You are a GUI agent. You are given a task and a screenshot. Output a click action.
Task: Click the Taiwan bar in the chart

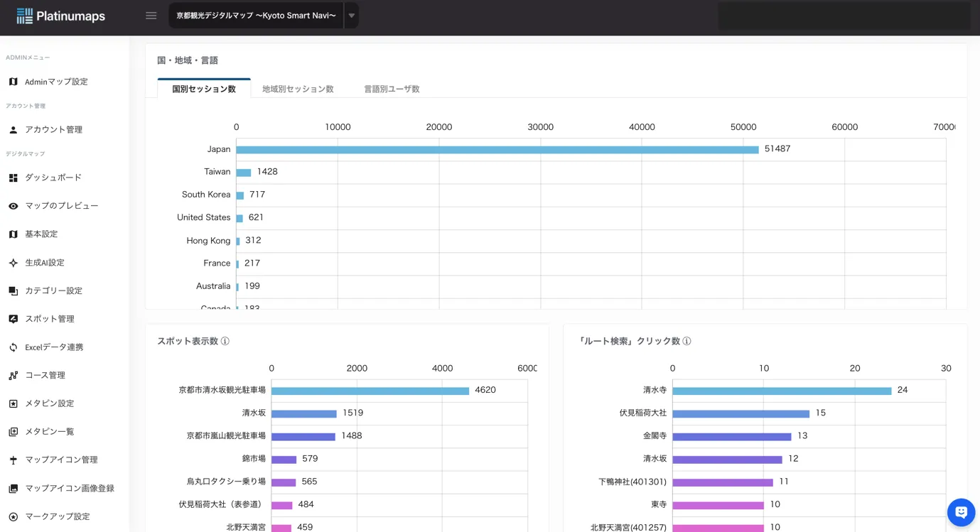pos(244,172)
